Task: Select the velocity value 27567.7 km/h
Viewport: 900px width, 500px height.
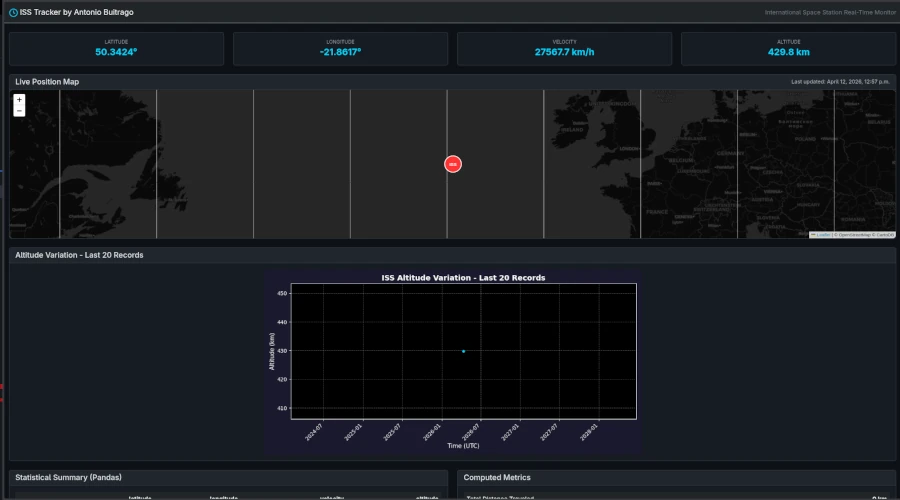Action: click(x=564, y=52)
